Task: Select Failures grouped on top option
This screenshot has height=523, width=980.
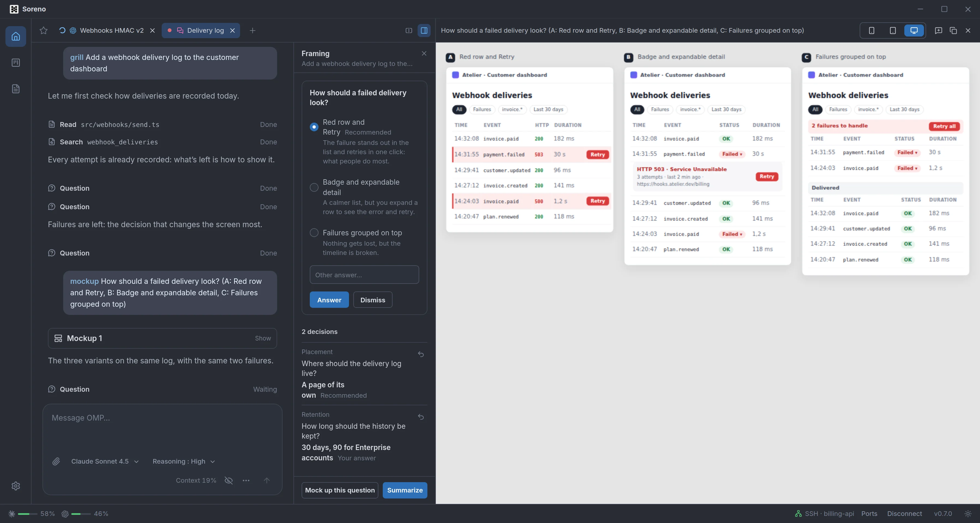Action: coord(314,233)
